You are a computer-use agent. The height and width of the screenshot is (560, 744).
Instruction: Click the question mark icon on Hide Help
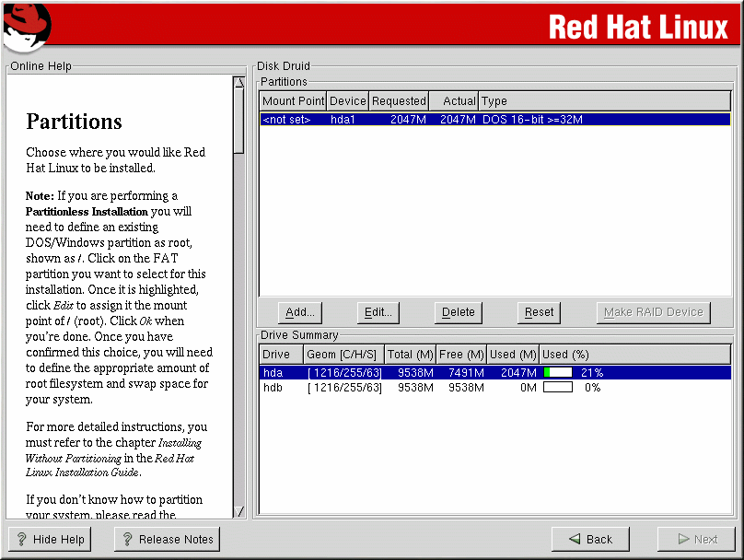tap(21, 540)
